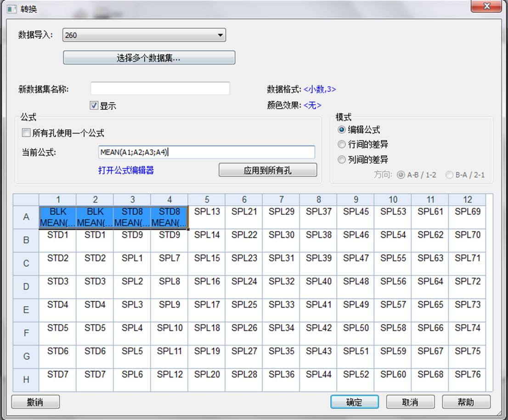Open the 数据导入 dropdown showing 260

click(x=144, y=35)
